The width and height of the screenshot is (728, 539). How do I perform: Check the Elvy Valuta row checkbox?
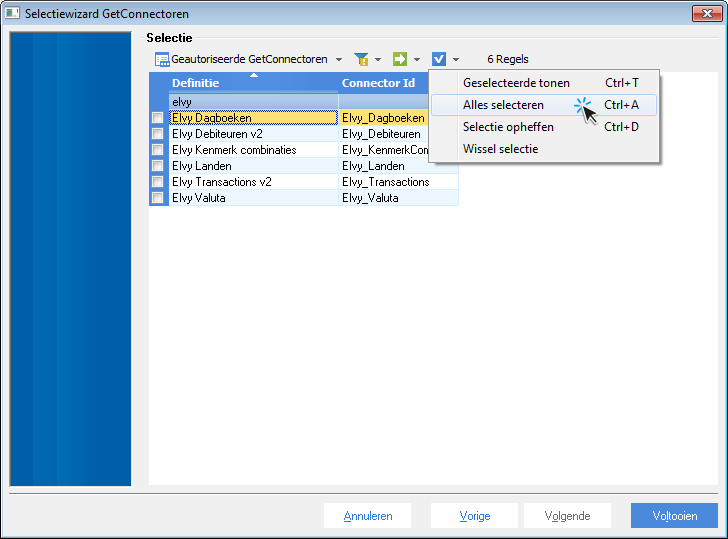157,198
